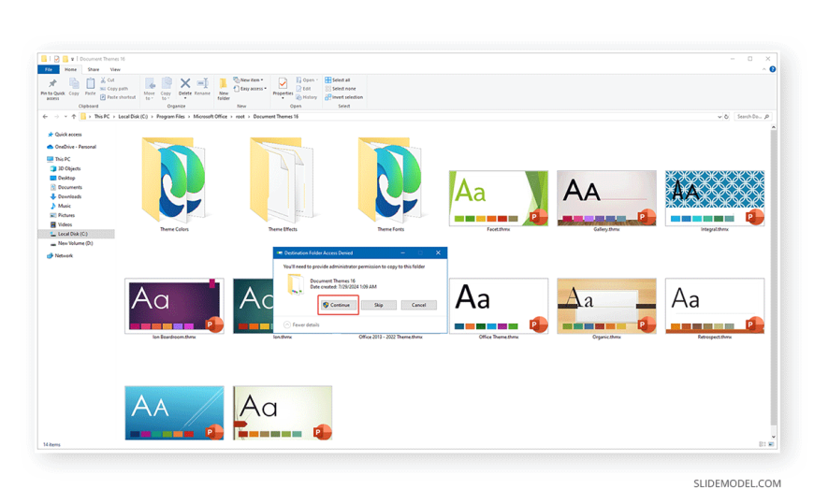Select the Facet.thmx theme thumbnail
This screenshot has height=504, width=814.
tap(499, 197)
